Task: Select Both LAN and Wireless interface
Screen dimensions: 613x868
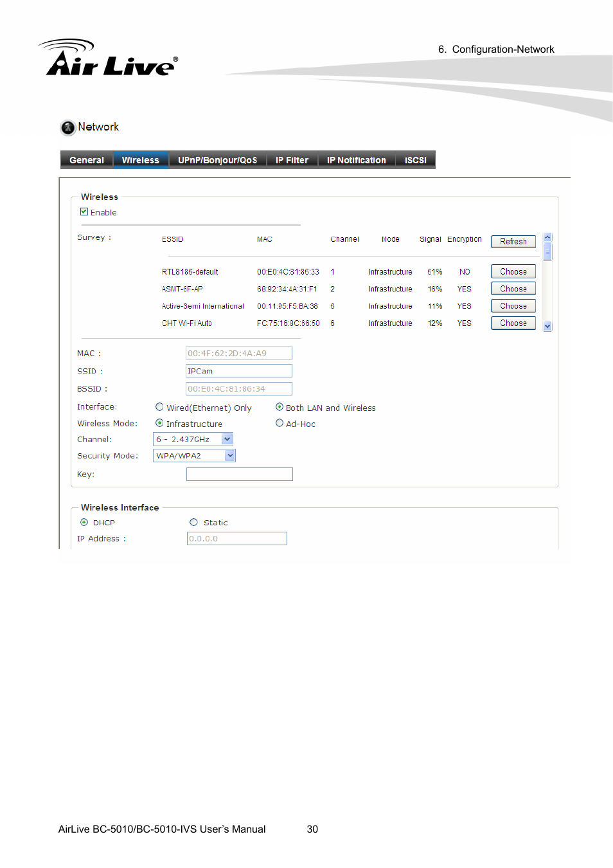Action: 280,407
